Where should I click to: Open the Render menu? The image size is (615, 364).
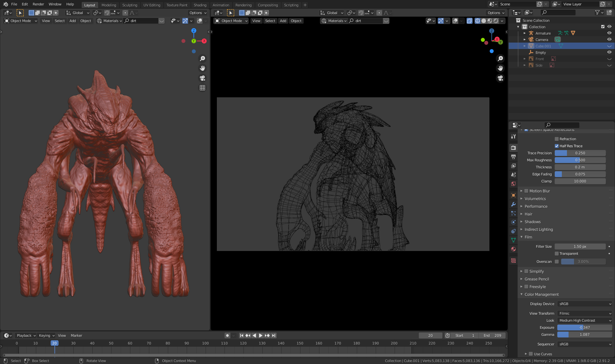(38, 4)
